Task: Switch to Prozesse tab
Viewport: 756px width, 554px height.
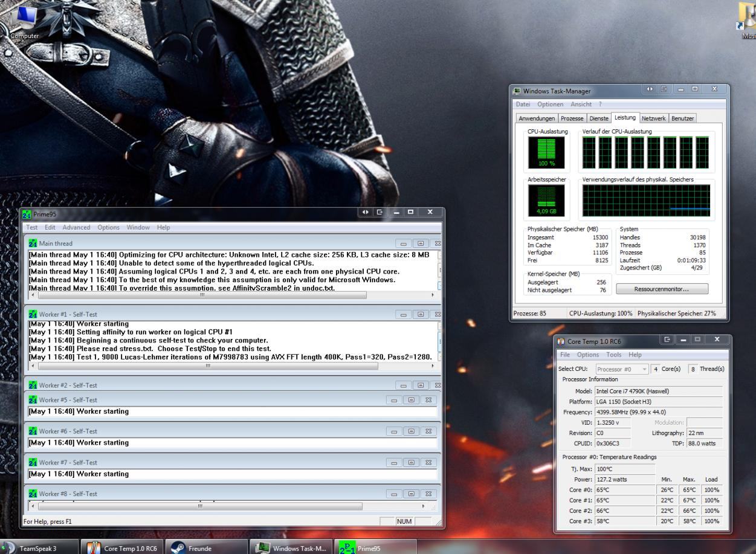Action: coord(572,118)
